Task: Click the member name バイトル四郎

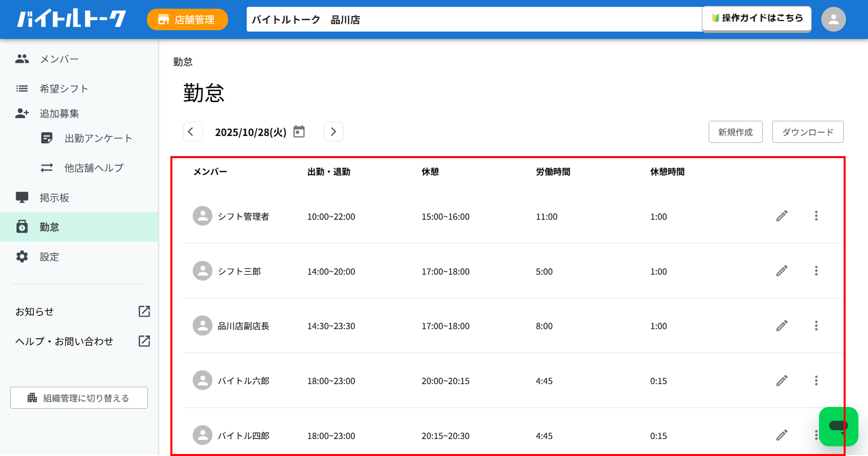Action: point(243,436)
